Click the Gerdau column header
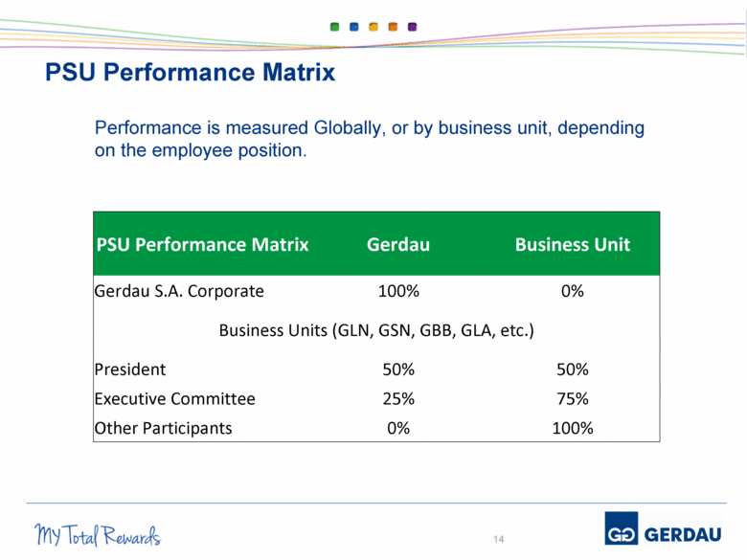 [x=398, y=244]
